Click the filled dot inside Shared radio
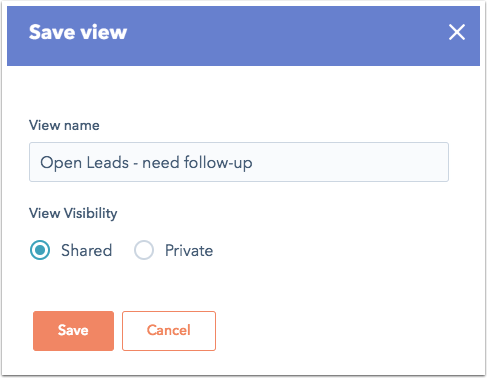Viewport: 487px width, 378px height. (x=40, y=250)
